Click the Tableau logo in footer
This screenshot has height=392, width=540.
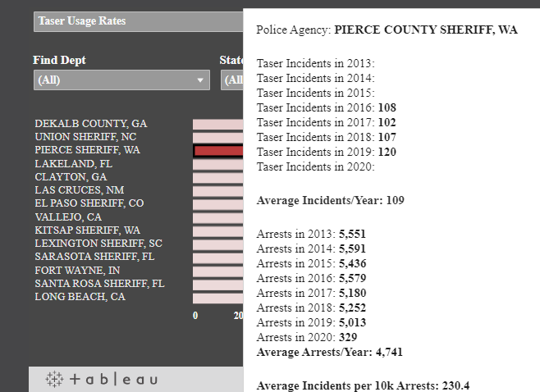[x=102, y=379]
